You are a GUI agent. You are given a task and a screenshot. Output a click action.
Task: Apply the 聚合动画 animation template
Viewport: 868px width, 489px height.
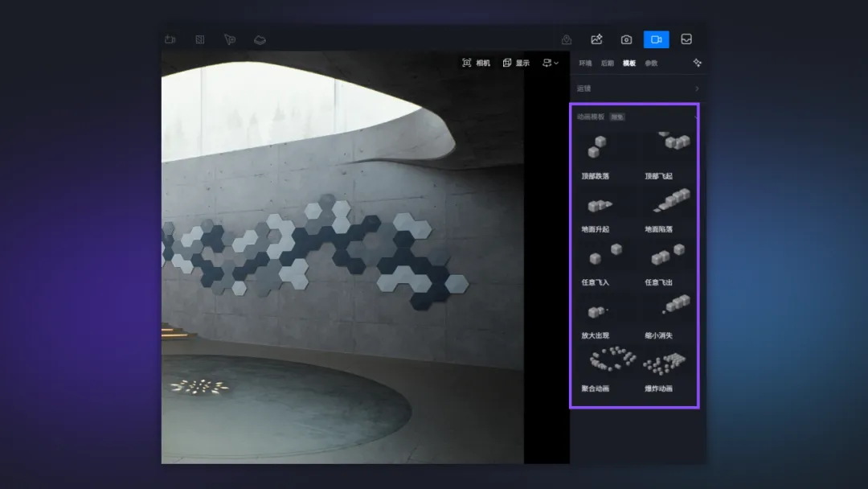click(x=596, y=368)
